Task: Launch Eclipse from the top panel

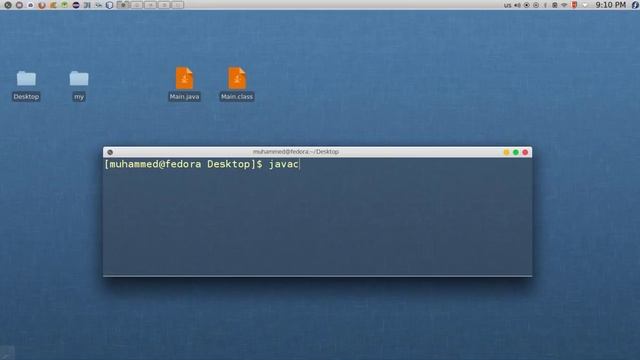Action: pos(76,5)
